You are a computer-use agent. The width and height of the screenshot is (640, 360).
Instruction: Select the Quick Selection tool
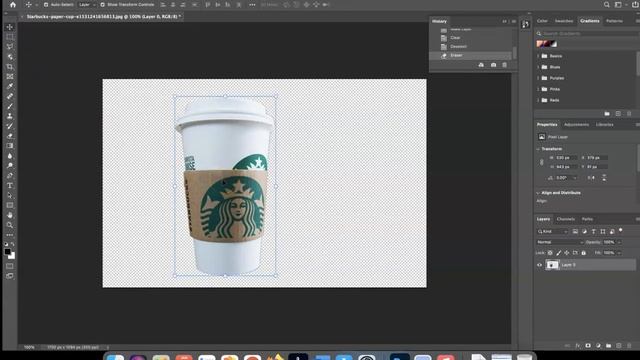(x=10, y=57)
